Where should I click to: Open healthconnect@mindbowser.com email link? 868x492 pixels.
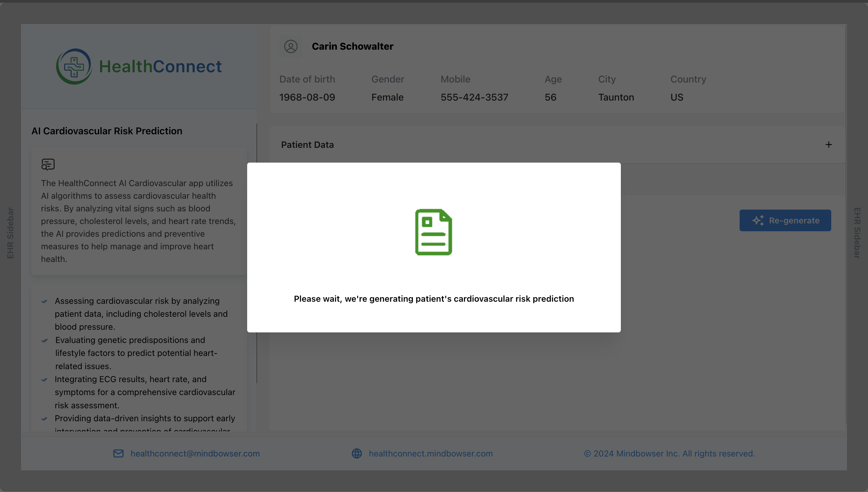195,453
